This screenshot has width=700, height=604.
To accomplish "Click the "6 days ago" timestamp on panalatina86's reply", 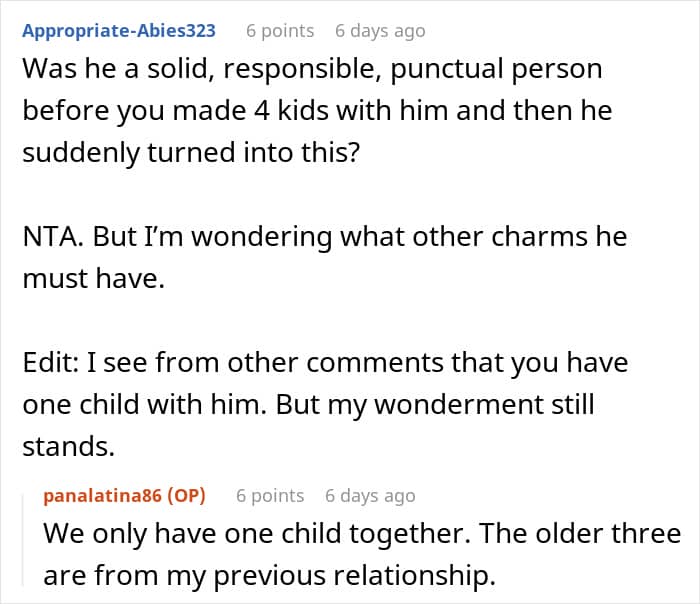I will click(370, 495).
